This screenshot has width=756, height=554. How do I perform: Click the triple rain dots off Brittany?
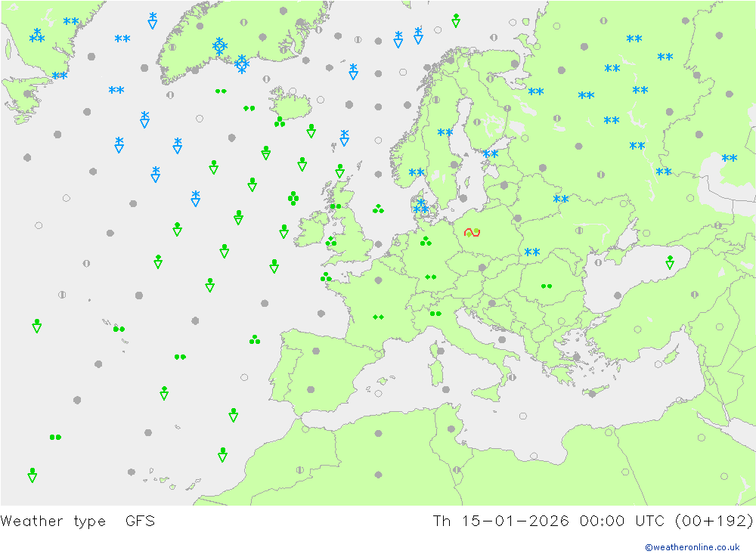click(x=326, y=277)
